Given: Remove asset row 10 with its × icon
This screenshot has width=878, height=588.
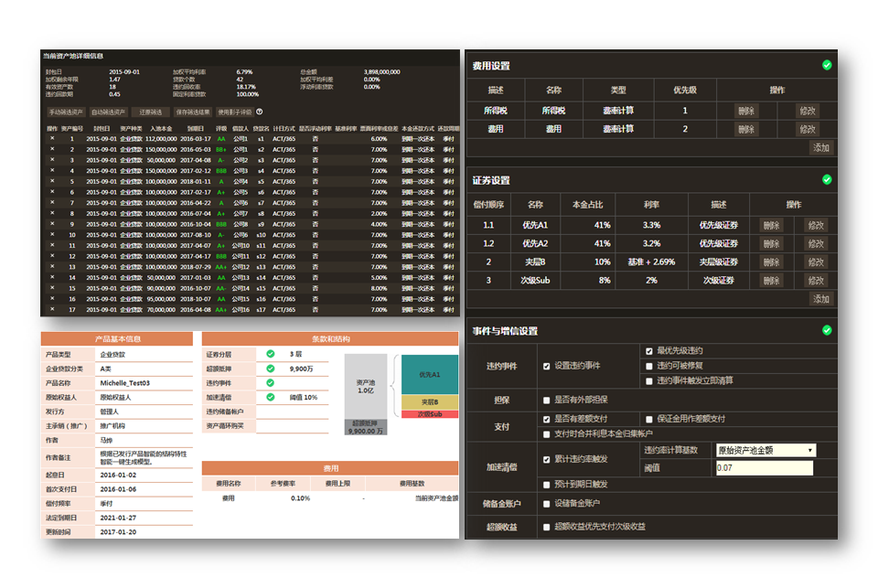Looking at the screenshot, I should point(52,234).
